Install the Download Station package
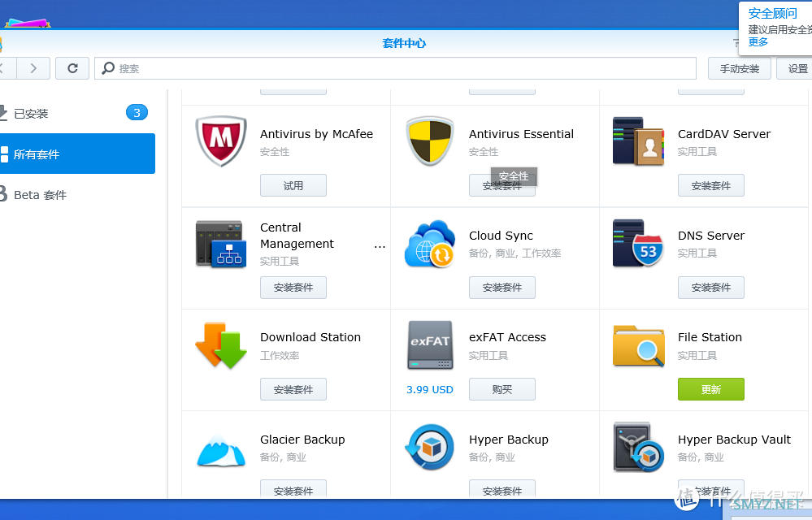The image size is (812, 520). tap(293, 389)
